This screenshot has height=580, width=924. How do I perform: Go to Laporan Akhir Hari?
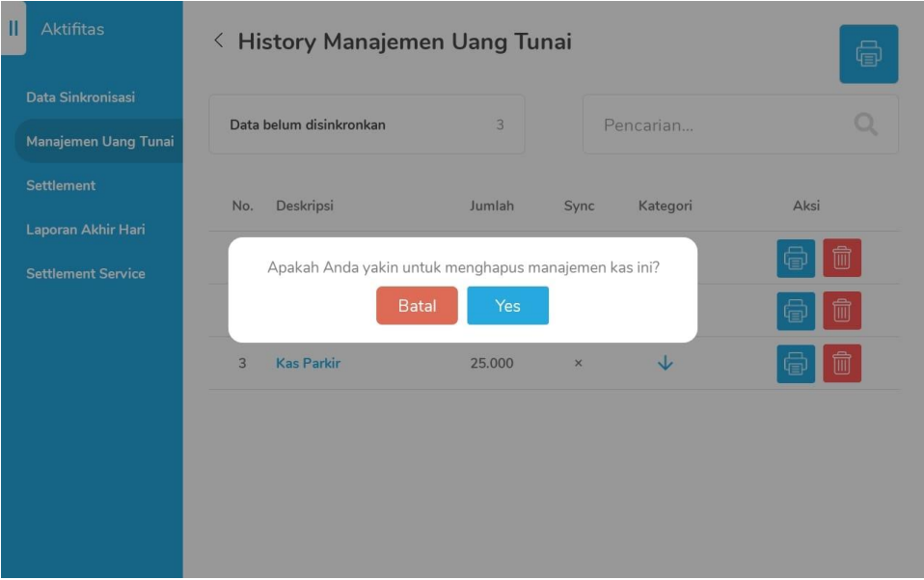coord(86,230)
